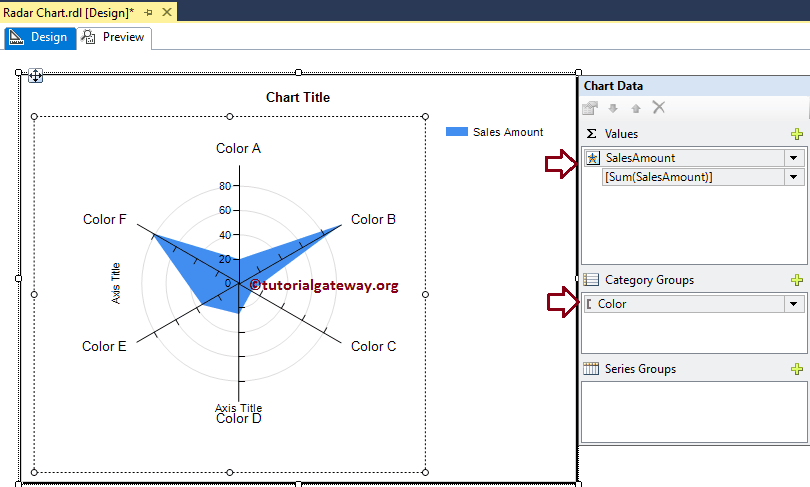The image size is (810, 487).
Task: Click the Series Groups section label
Action: (640, 369)
